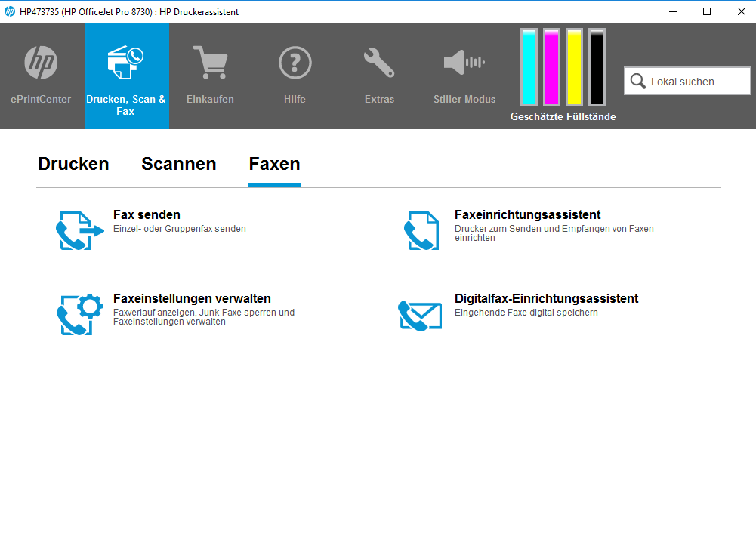Click the Faxeinstellungen verwalten gear icon
The image size is (756, 558).
point(79,314)
